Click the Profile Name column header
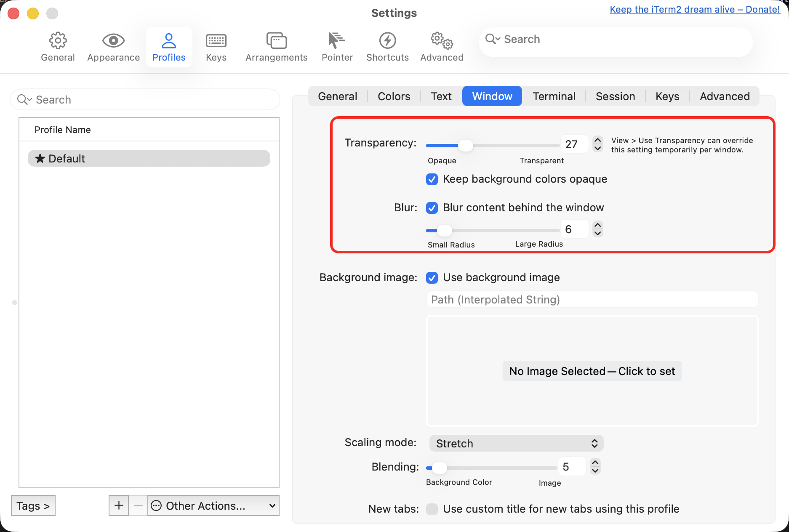789x532 pixels. pos(149,130)
